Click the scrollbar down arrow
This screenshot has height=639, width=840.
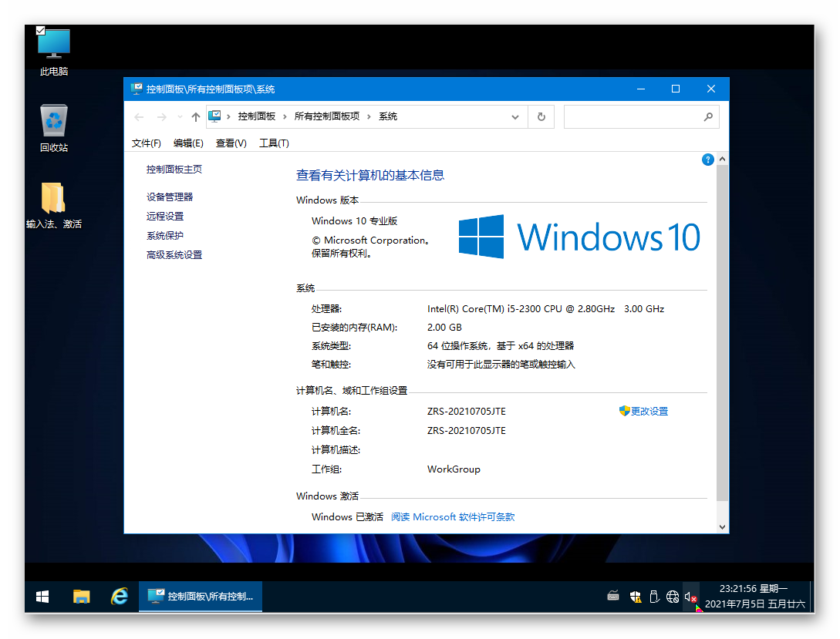[722, 527]
